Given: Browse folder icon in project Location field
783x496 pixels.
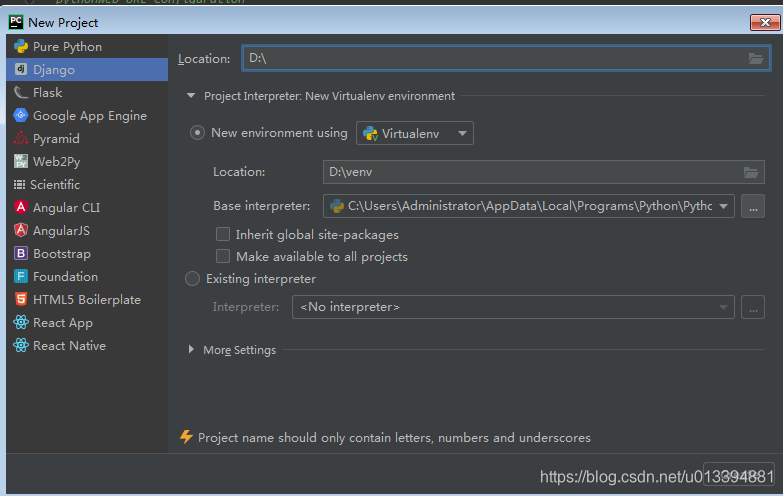Looking at the screenshot, I should coord(756,58).
